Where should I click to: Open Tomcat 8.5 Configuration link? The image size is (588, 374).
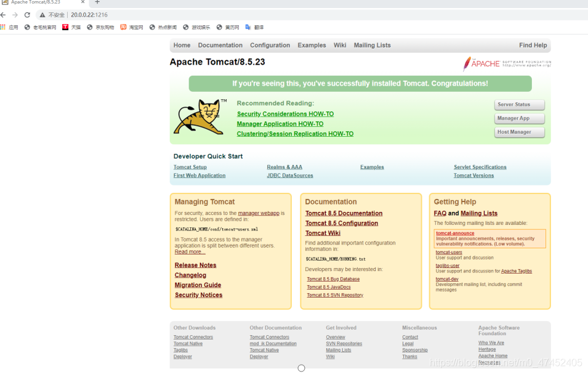341,223
